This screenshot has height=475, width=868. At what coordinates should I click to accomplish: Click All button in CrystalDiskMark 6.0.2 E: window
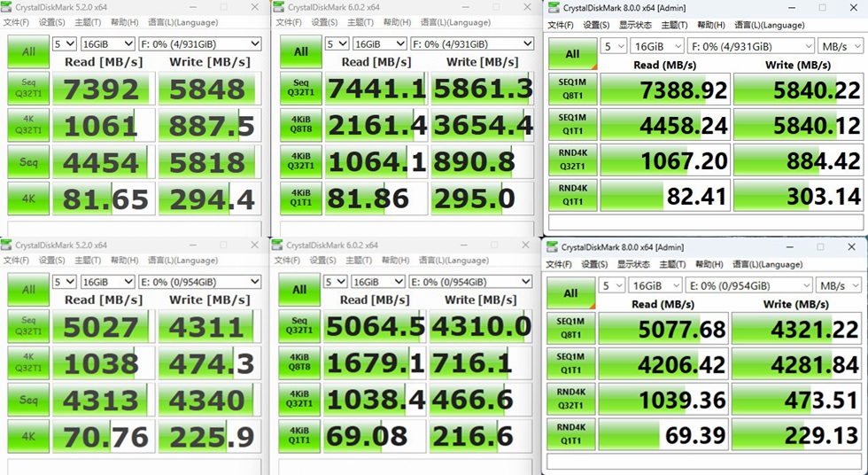pos(299,290)
